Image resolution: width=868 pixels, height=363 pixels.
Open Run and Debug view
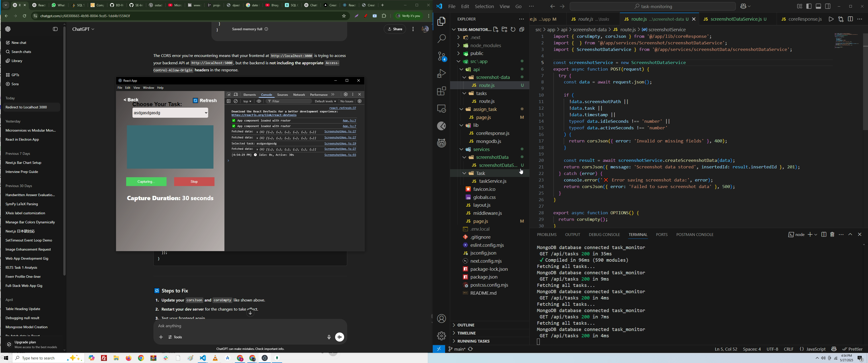tap(441, 73)
